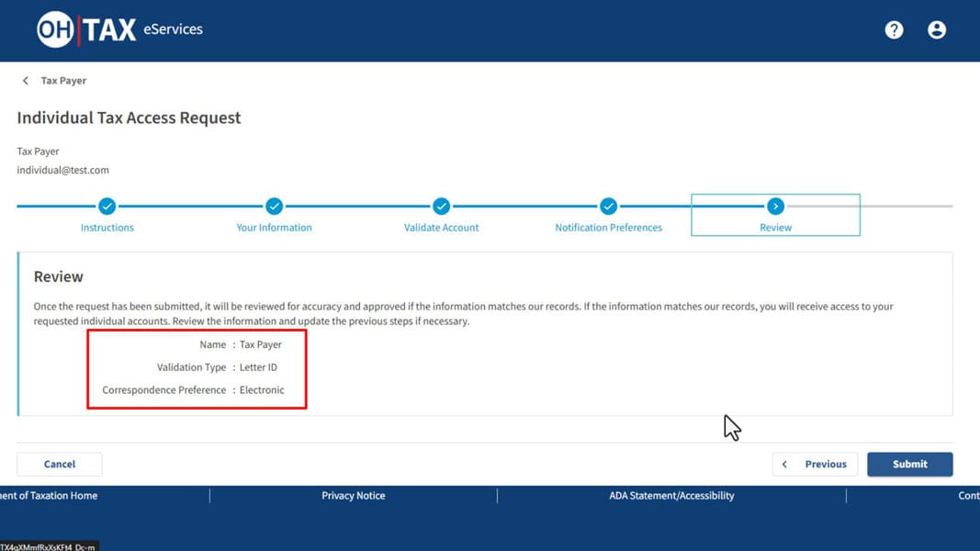Open the Privacy Notice footer link

click(354, 496)
